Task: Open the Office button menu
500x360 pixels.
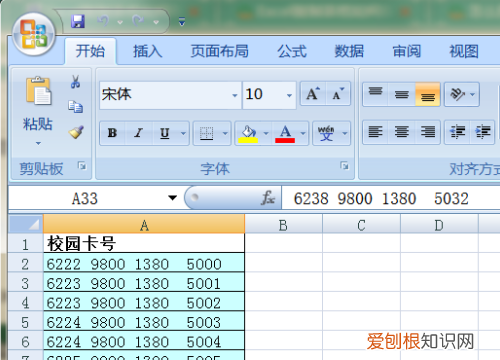Action: click(33, 34)
